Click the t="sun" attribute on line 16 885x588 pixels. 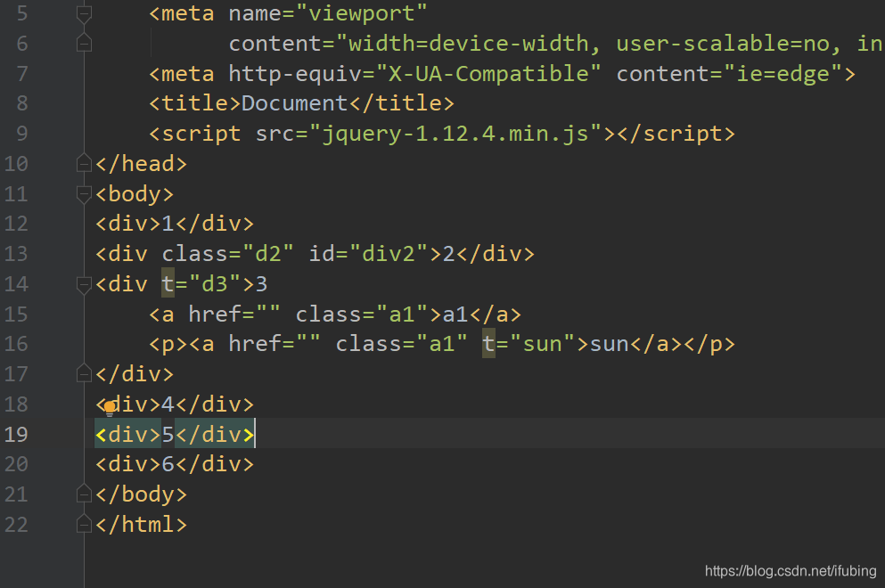pyautogui.click(x=529, y=344)
